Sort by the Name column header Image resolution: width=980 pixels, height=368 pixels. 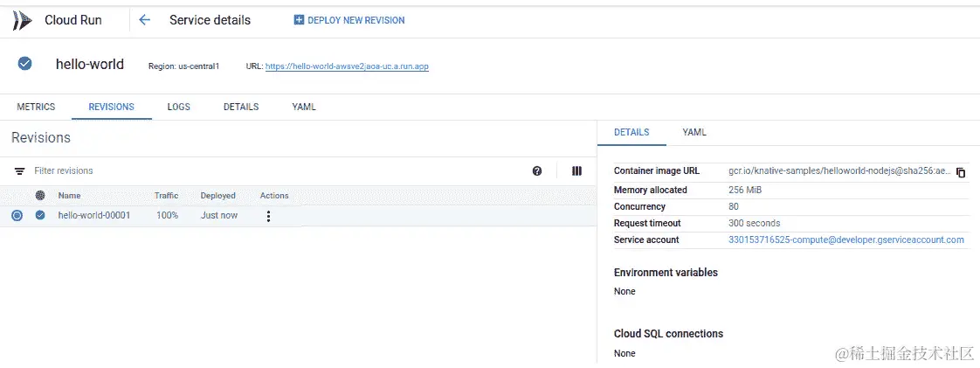pyautogui.click(x=69, y=195)
